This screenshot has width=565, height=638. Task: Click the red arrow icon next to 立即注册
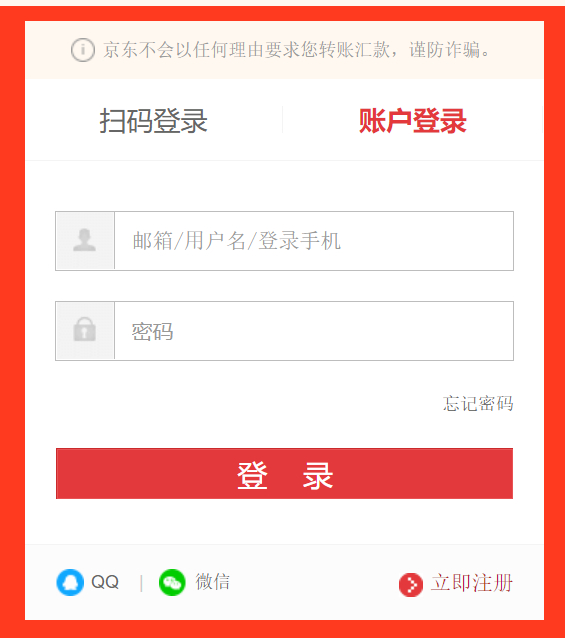pos(411,585)
